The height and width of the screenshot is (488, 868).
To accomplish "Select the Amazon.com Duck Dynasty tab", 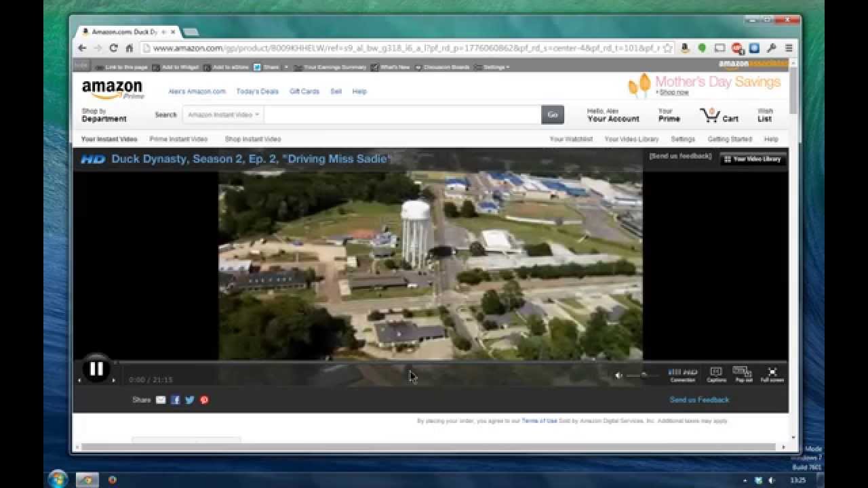I will pos(126,32).
